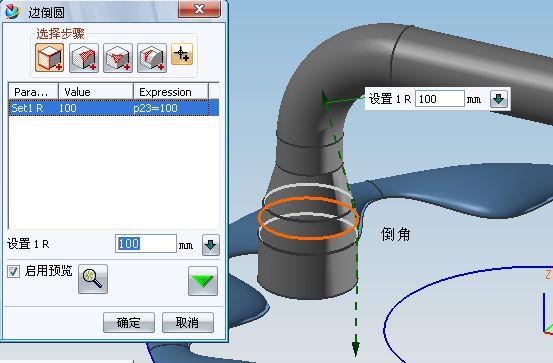
Task: Select the Set1 R table row
Action: pos(114,108)
